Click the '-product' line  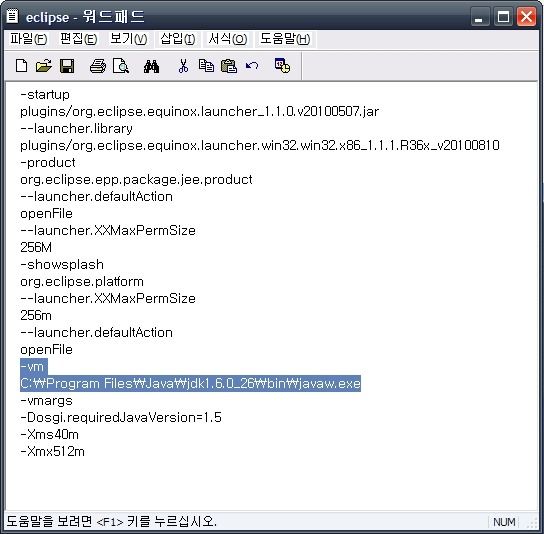48,162
